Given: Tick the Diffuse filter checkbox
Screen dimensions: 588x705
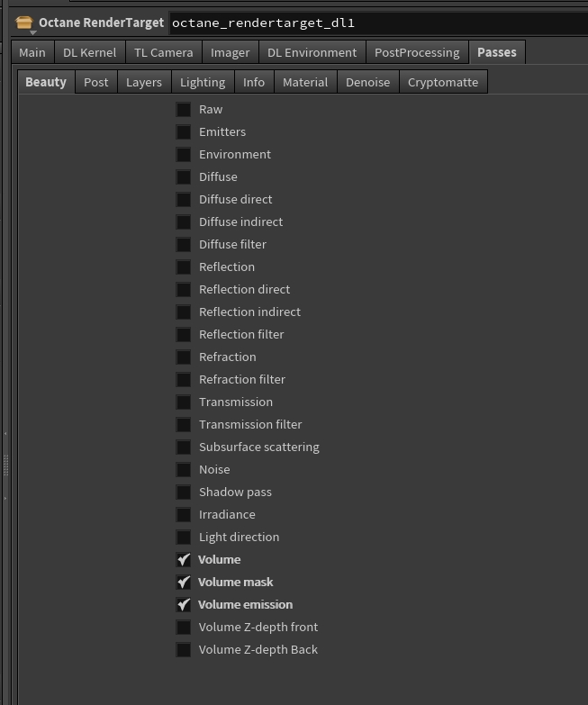Looking at the screenshot, I should pos(184,245).
